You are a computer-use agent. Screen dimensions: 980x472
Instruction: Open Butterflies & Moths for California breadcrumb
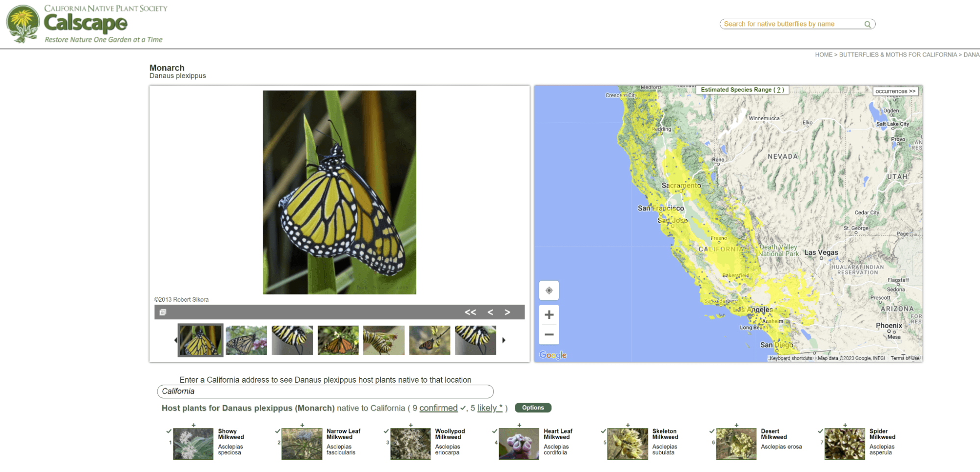click(898, 55)
